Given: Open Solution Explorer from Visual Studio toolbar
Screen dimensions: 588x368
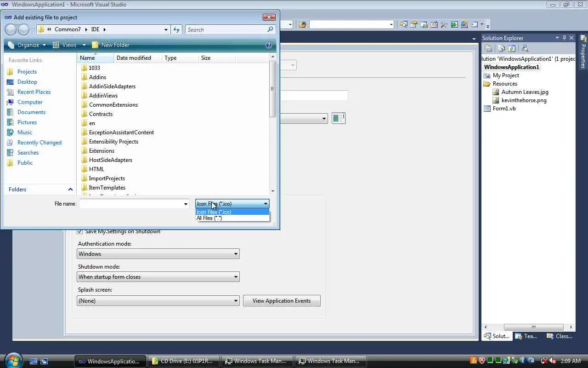Looking at the screenshot, I should [x=403, y=24].
